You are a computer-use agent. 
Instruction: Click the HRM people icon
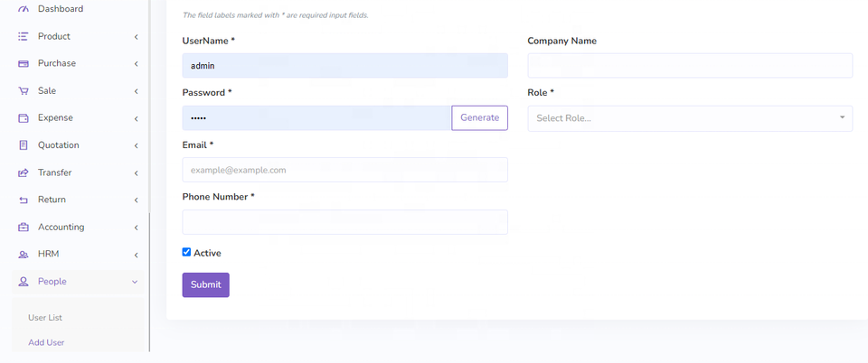tap(24, 254)
